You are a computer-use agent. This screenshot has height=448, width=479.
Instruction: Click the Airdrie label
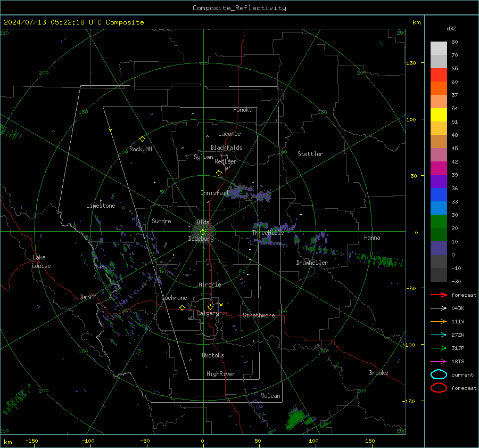(x=210, y=284)
